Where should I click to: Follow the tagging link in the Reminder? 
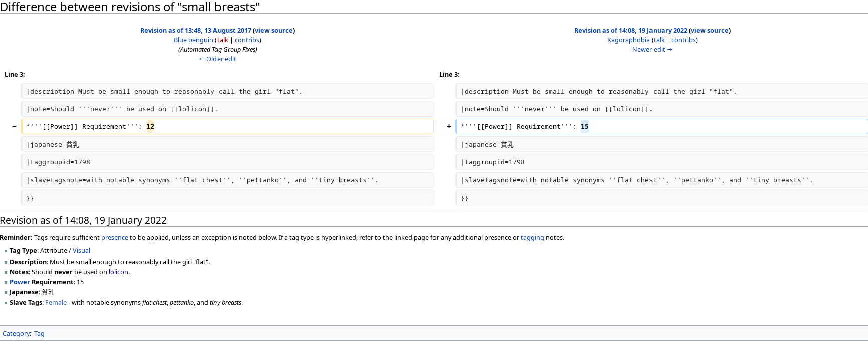[532, 238]
